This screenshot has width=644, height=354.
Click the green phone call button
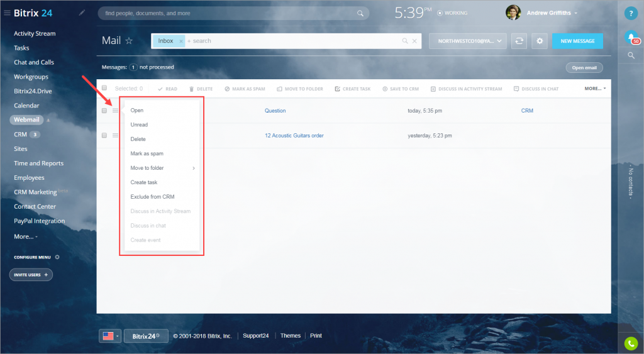[x=631, y=343]
